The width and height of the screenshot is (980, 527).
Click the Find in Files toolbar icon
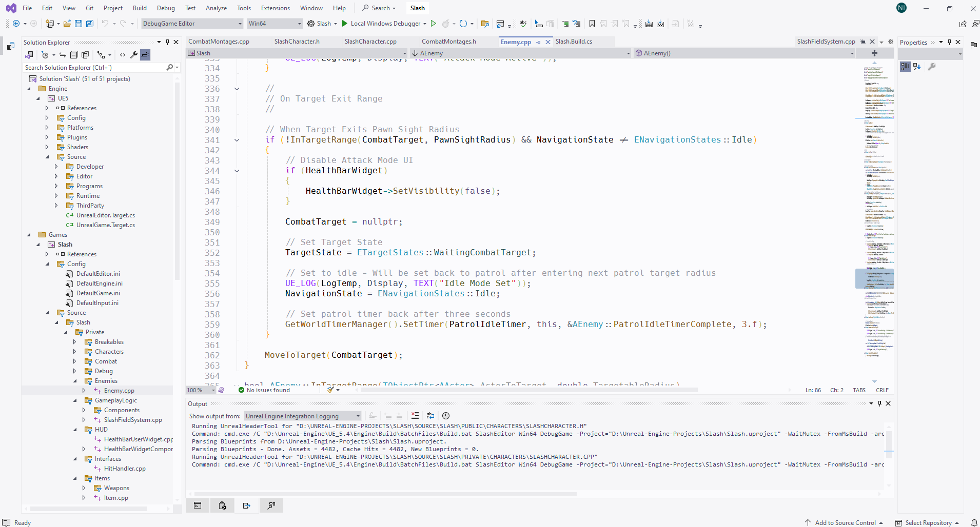coord(485,24)
